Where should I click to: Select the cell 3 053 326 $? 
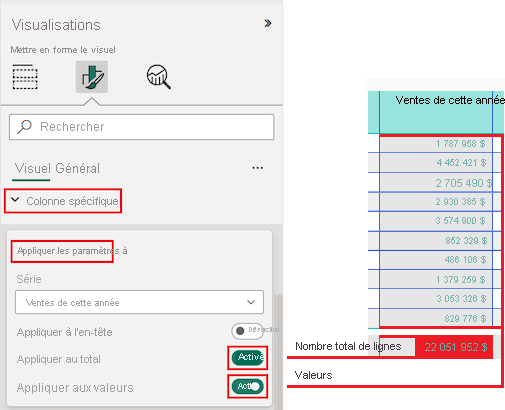(x=436, y=299)
